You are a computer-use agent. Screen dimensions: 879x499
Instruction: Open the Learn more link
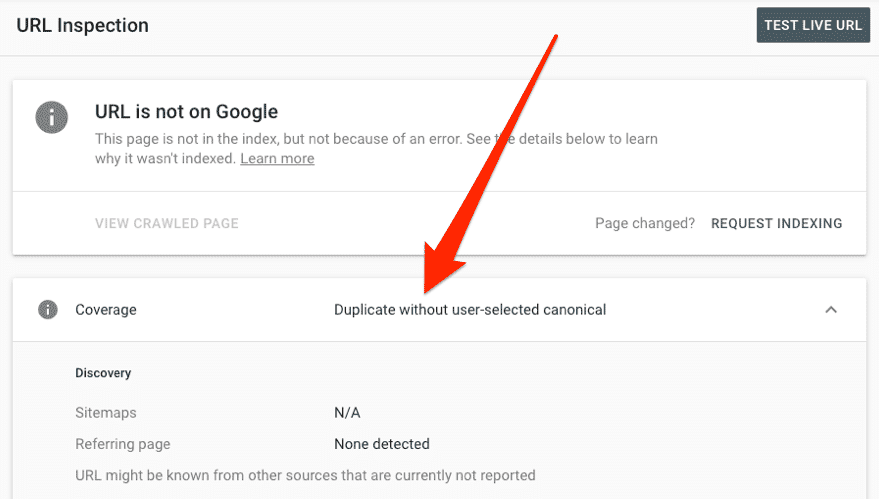[277, 159]
